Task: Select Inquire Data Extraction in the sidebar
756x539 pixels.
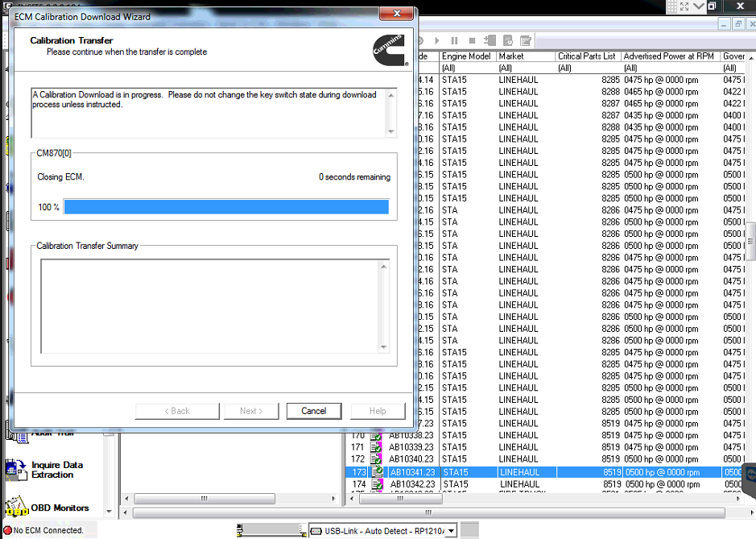Action: pos(57,470)
